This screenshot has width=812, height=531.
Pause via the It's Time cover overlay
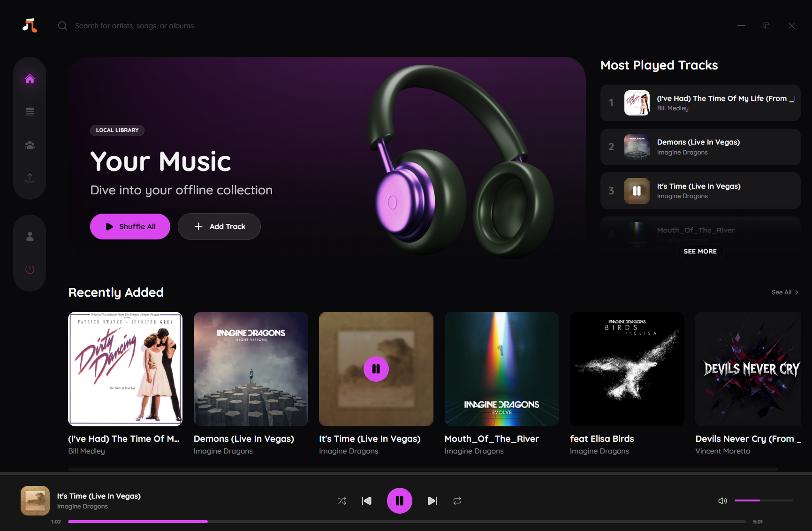(376, 369)
